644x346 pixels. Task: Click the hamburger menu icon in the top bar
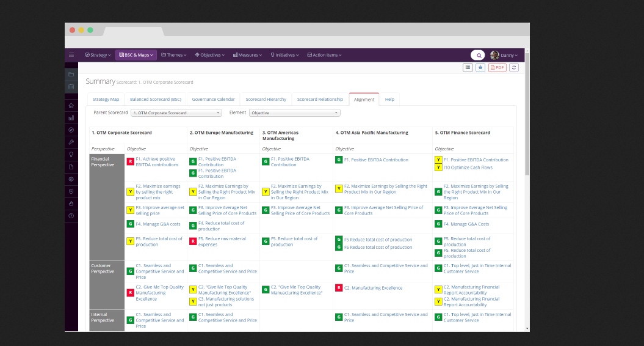pyautogui.click(x=71, y=55)
